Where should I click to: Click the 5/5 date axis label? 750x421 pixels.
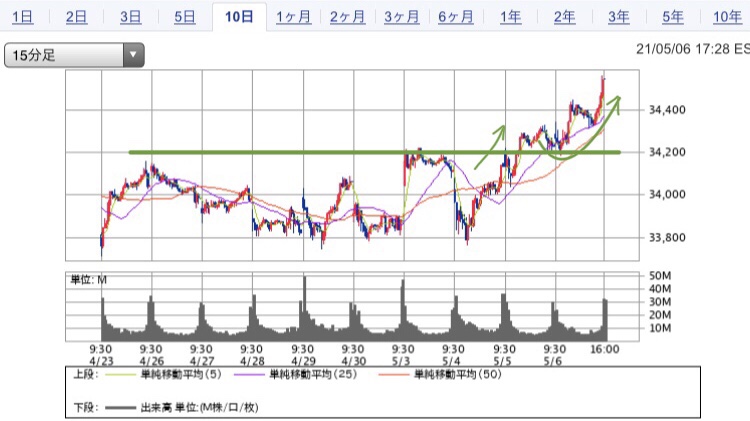[502, 361]
